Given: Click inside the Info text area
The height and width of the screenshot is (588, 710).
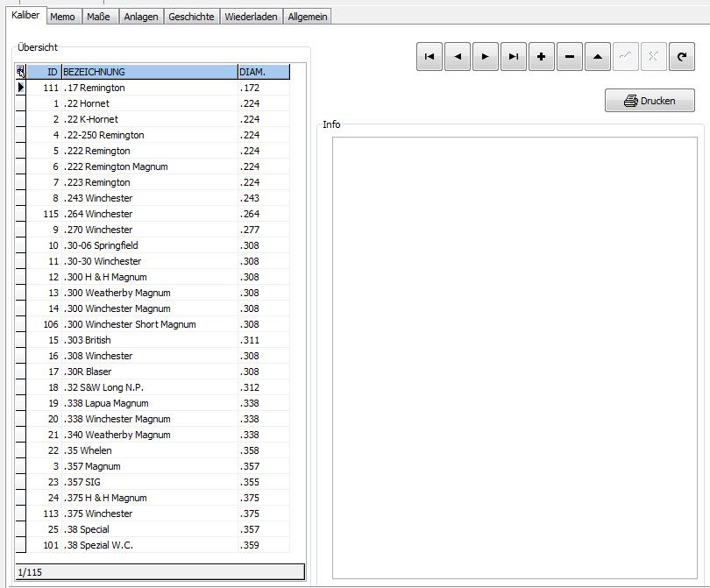Looking at the screenshot, I should (515, 358).
